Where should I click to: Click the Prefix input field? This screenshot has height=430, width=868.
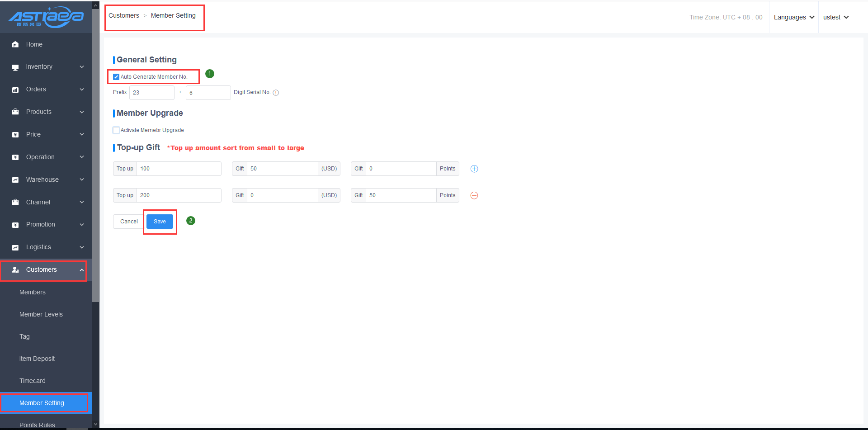[x=152, y=93]
